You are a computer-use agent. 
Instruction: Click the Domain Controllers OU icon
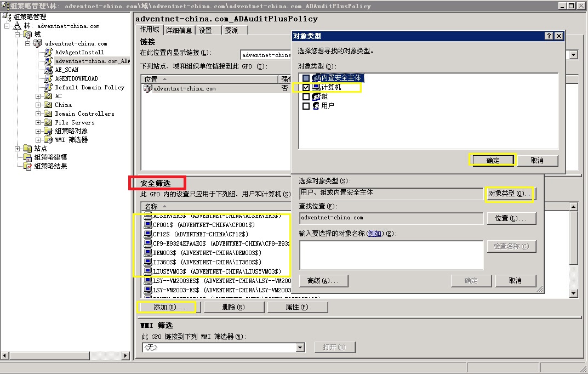[48, 114]
